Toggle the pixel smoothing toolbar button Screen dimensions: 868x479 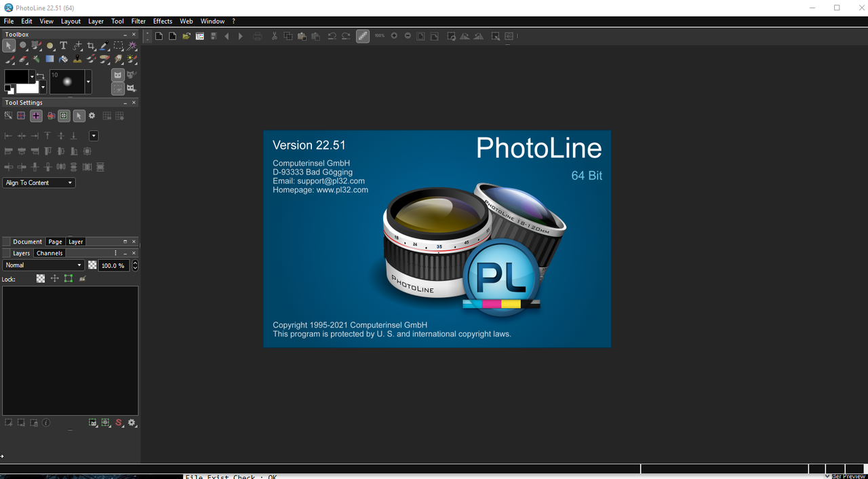pos(363,36)
